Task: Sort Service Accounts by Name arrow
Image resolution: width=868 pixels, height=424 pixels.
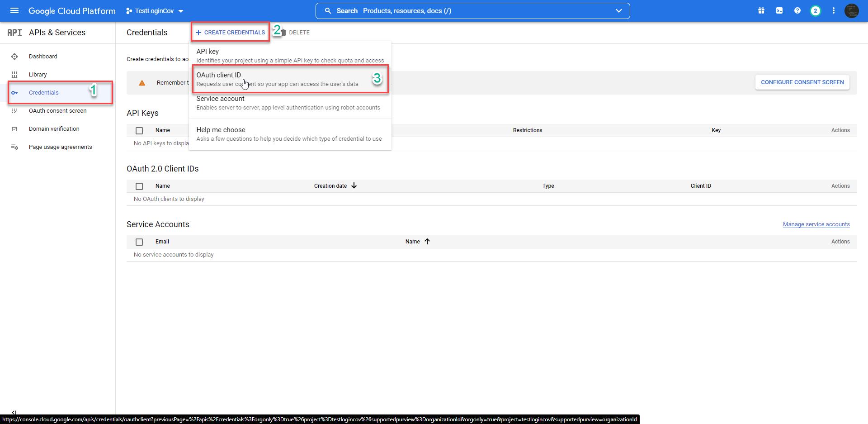Action: (427, 241)
